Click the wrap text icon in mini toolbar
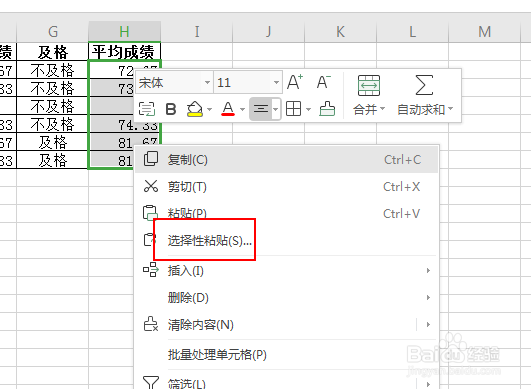 coord(147,109)
